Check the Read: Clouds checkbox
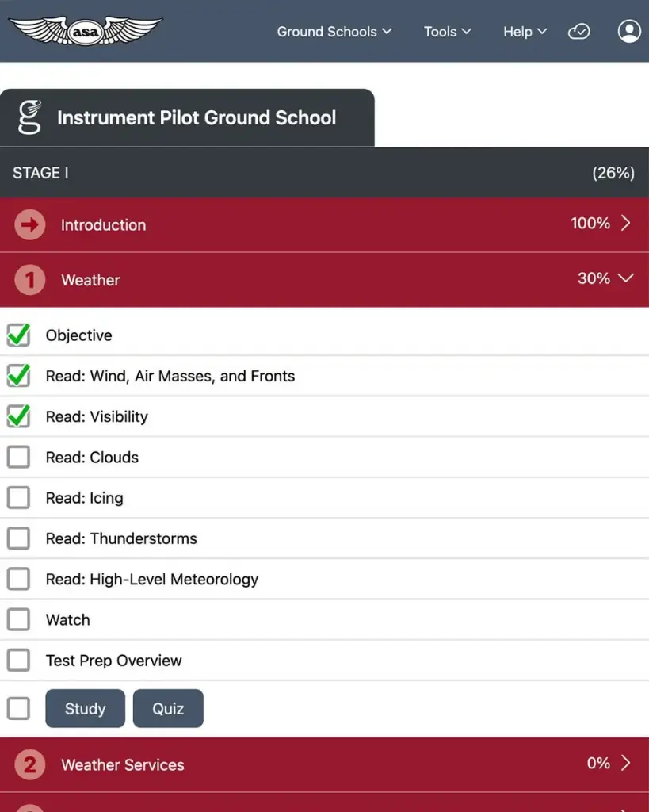This screenshot has height=812, width=649. pyautogui.click(x=18, y=458)
